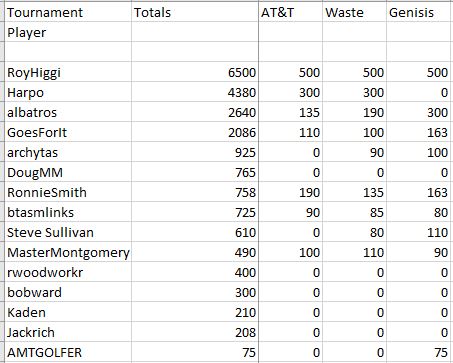Screen dimensions: 453x363
Task: Click the AT&T header cell
Action: 290,12
